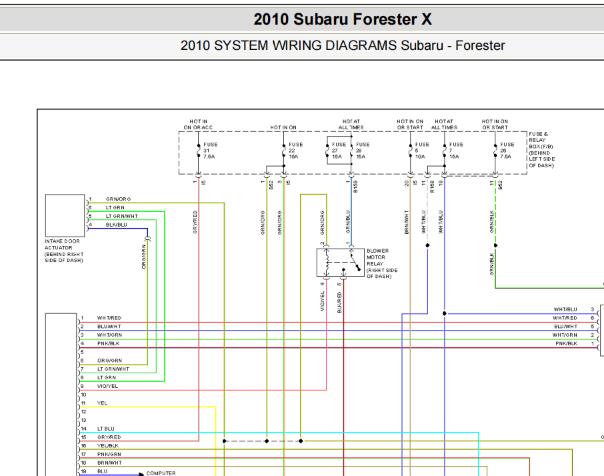Select "HOT AT ALL TIMES" above Fuses 27 and 28
The height and width of the screenshot is (476, 604).
pos(351,124)
